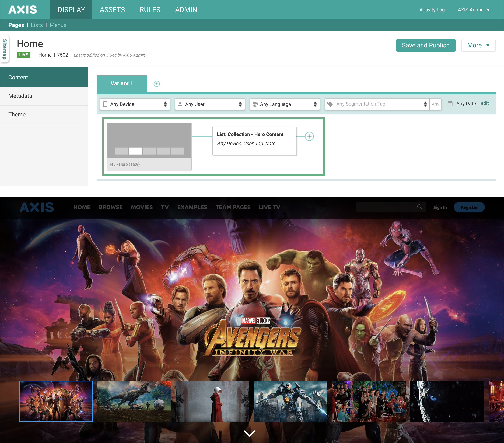
Task: Open the RULES menu
Action: point(150,10)
